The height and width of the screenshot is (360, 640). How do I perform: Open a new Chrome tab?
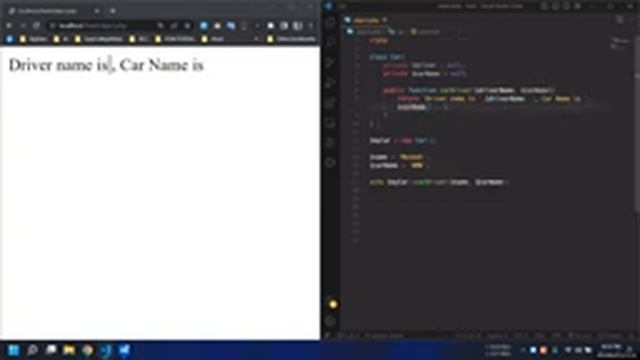[x=113, y=11]
